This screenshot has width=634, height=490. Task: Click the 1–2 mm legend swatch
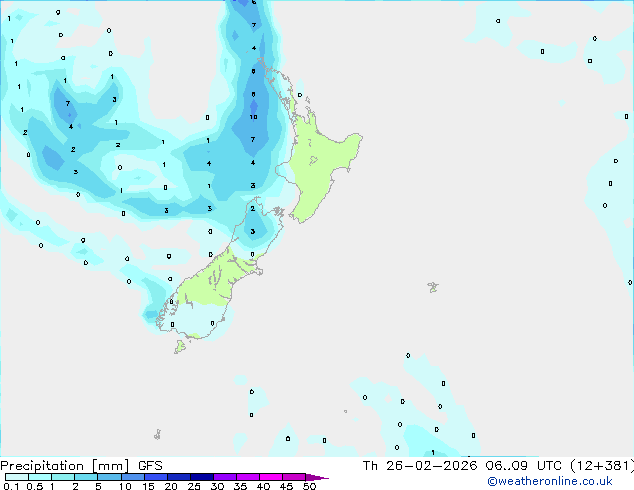[x=63, y=477]
